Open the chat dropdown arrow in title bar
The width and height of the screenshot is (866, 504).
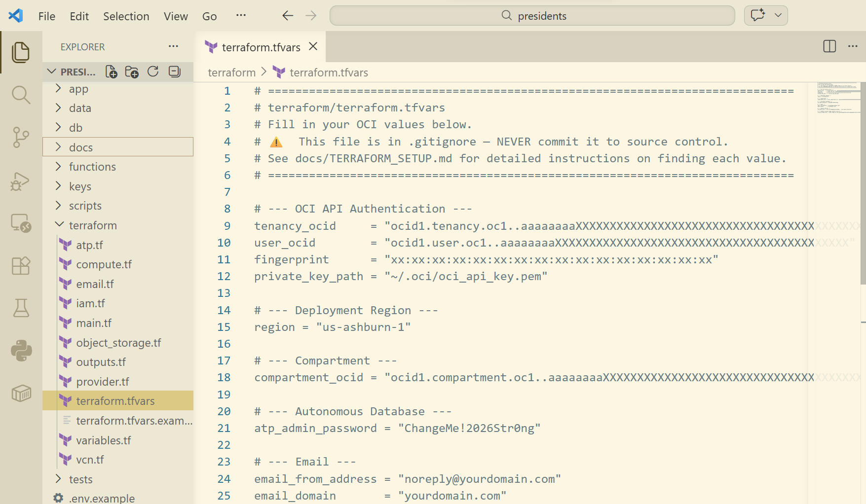coord(778,15)
